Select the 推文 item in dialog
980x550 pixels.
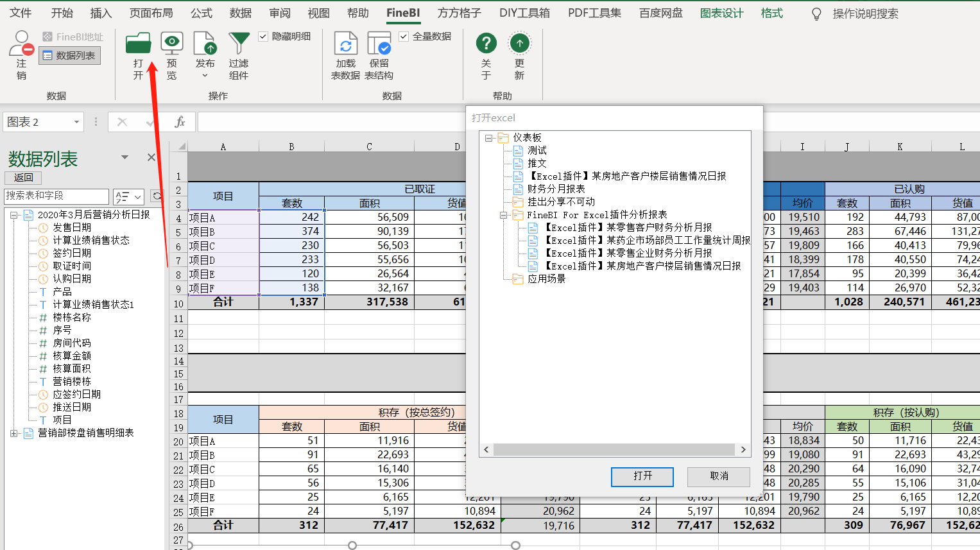(x=537, y=164)
